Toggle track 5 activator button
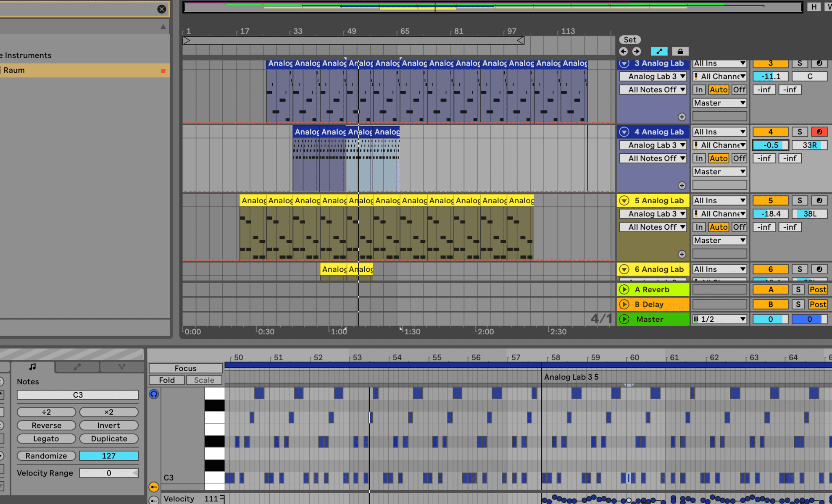Screen dimensions: 832x504 [x=770, y=200]
